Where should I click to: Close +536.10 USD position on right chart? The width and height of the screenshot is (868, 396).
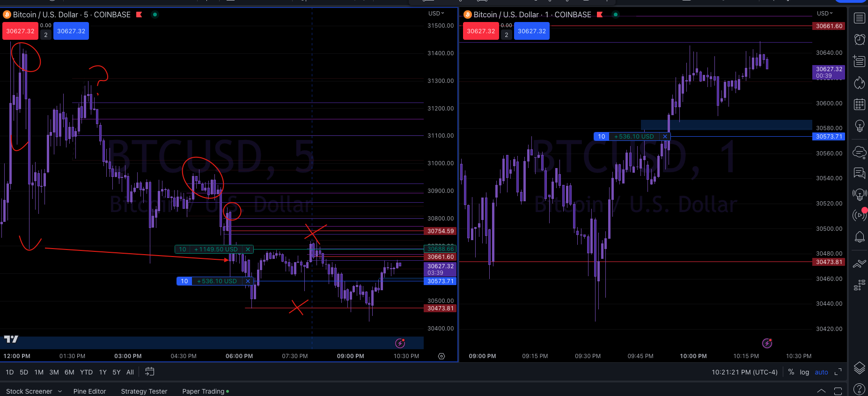(665, 137)
